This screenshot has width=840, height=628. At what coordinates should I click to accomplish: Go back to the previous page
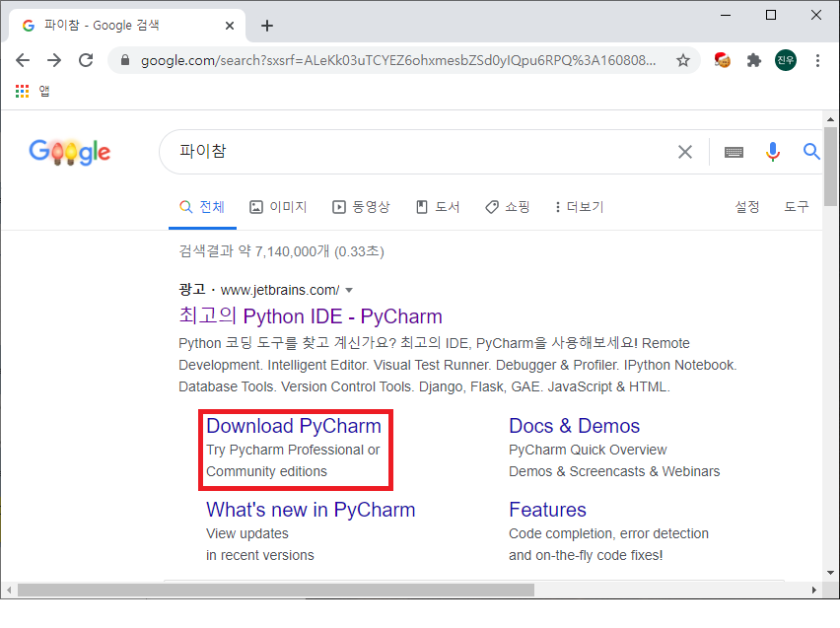pos(23,60)
